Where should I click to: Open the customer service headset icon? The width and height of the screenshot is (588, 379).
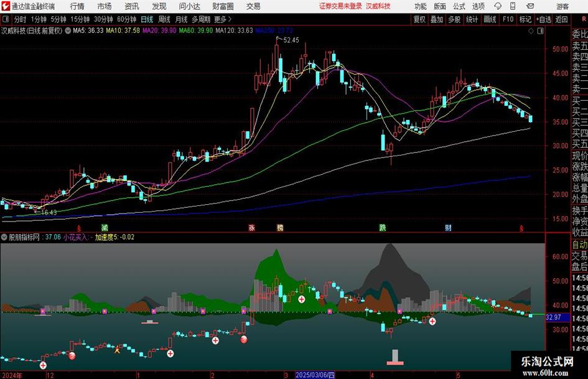pos(498,6)
